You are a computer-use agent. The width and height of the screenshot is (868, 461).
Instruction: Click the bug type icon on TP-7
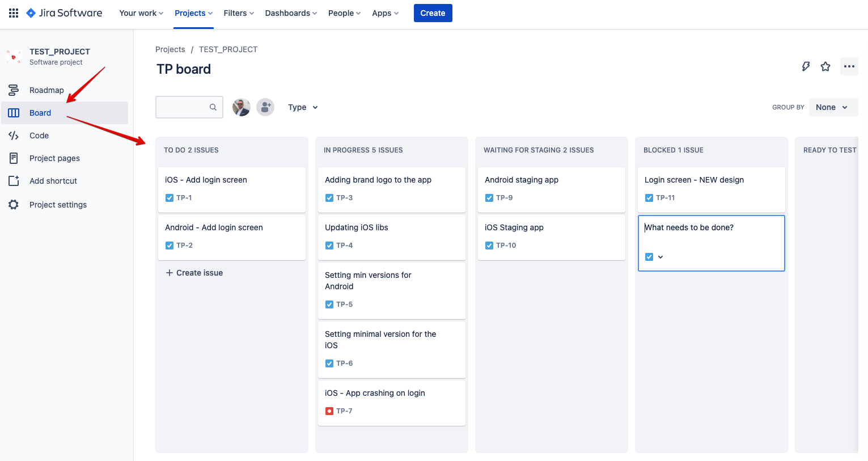[x=329, y=411]
